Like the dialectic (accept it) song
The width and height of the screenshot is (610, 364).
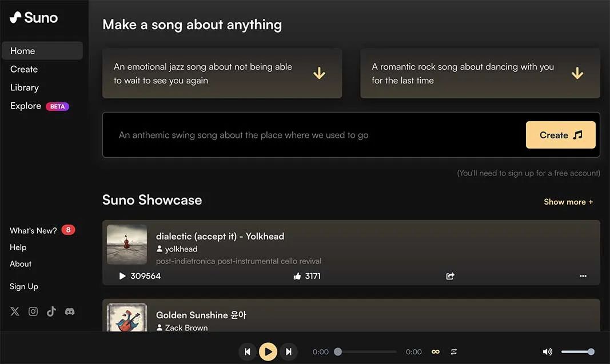[x=297, y=276]
